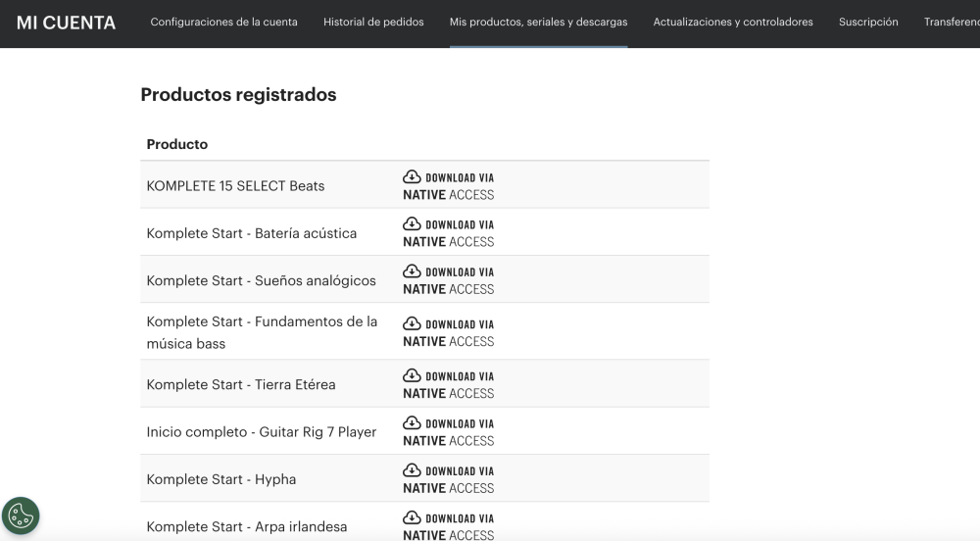Click download cloud icon for Guitar Rig 7 Player

(412, 423)
